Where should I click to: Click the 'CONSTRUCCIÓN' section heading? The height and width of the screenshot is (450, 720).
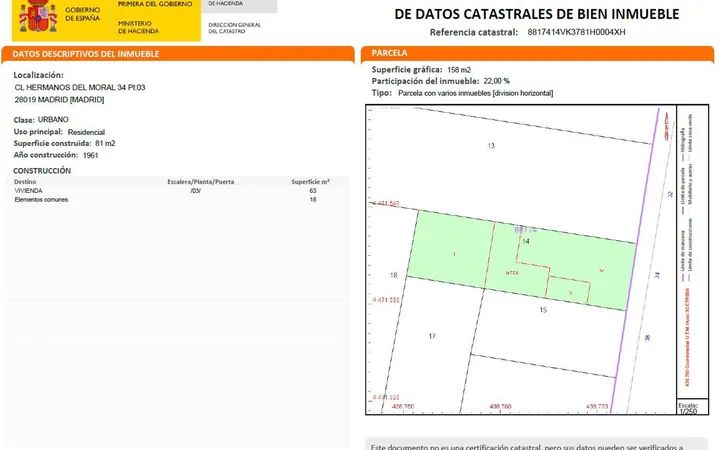[x=42, y=171]
